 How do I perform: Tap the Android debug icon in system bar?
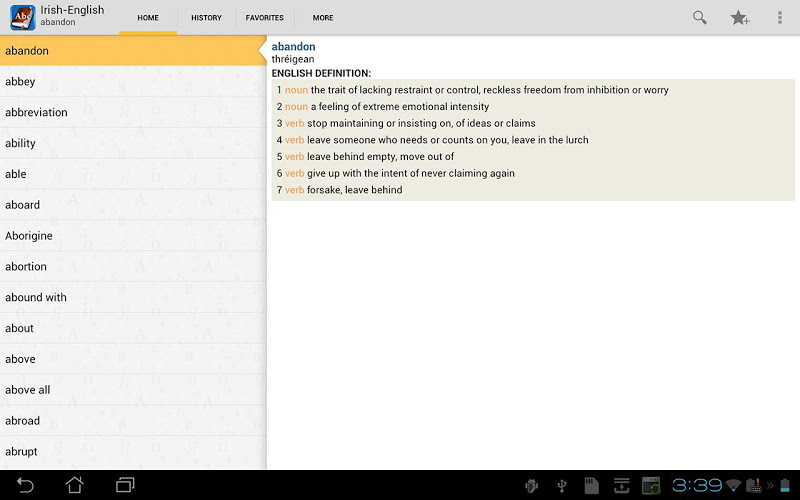[531, 486]
